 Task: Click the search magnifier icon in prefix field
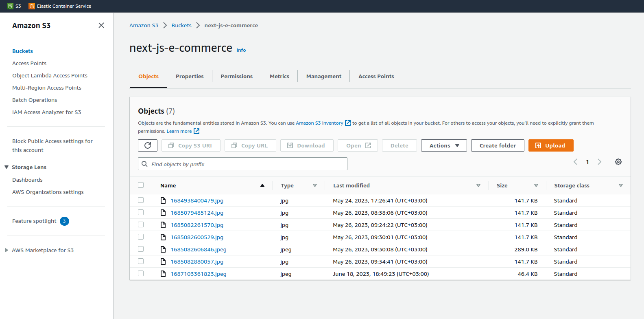point(144,164)
